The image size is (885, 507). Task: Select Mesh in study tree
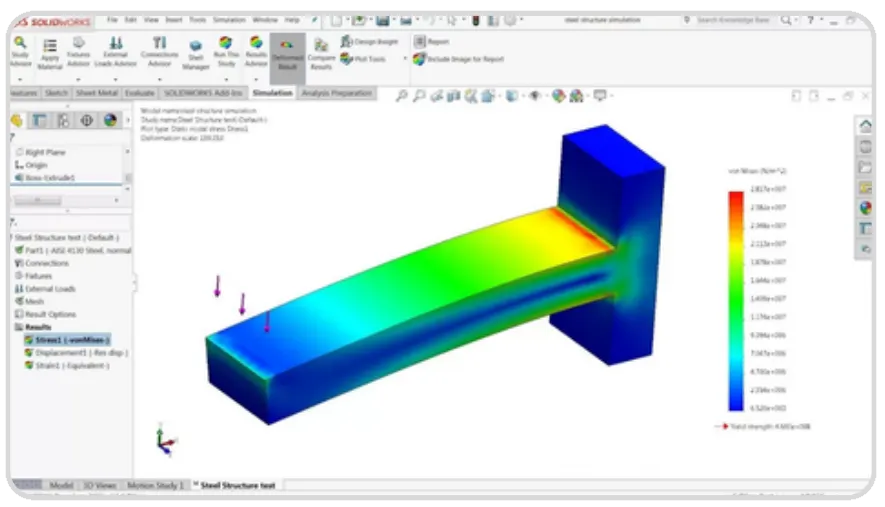(x=29, y=301)
